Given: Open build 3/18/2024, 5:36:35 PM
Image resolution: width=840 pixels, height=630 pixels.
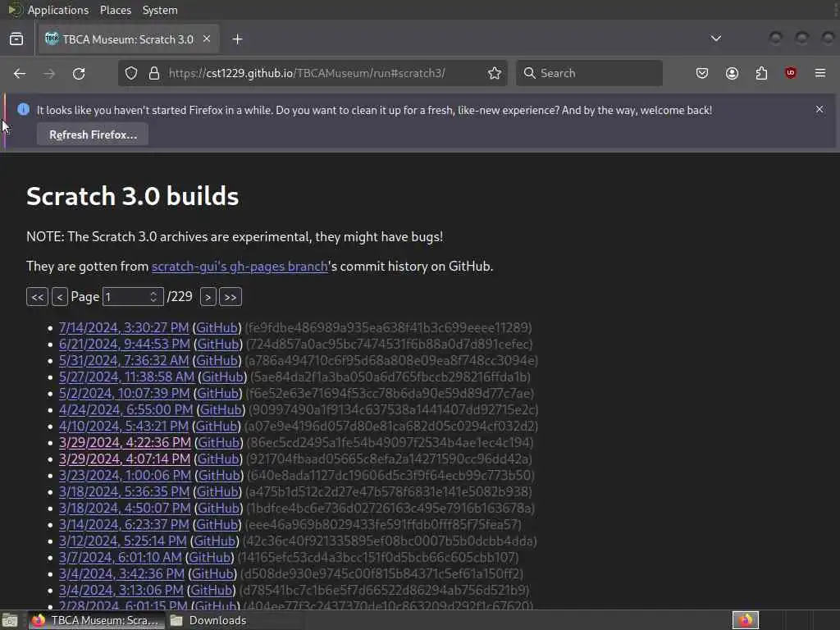Looking at the screenshot, I should coord(125,492).
